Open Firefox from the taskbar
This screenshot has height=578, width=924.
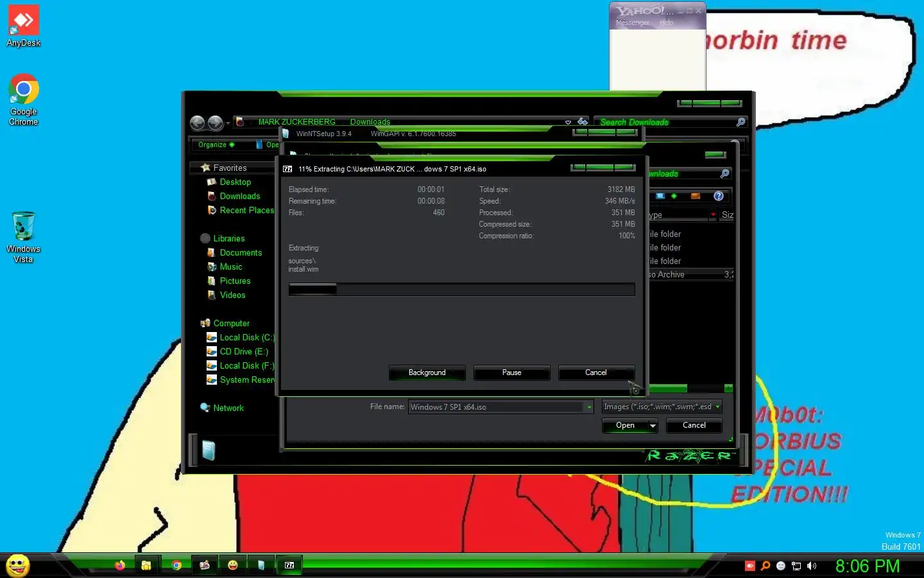point(120,565)
